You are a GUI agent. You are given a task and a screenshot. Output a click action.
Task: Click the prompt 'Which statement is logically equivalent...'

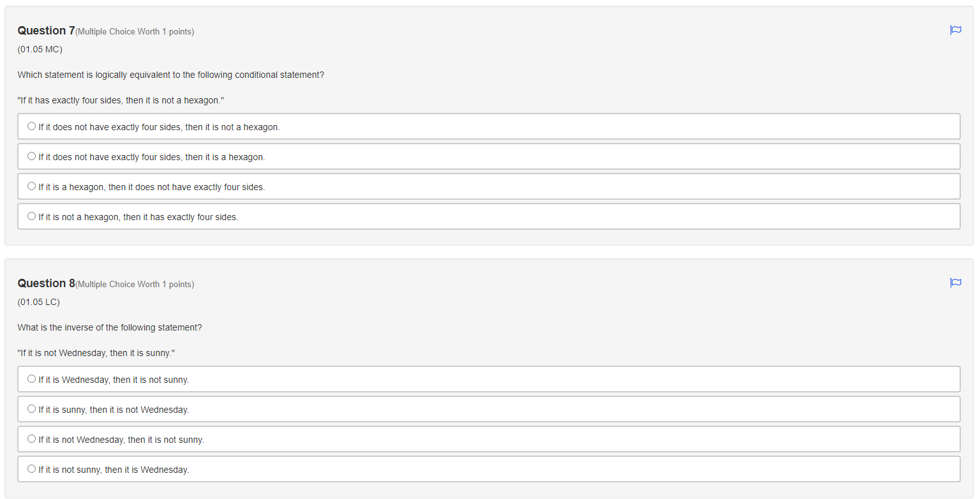click(171, 75)
